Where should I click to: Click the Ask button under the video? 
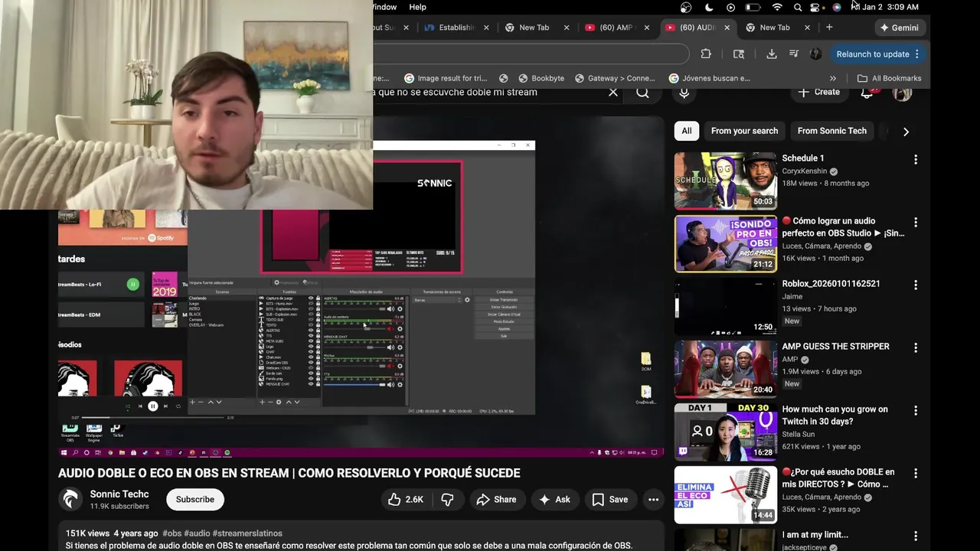tap(554, 500)
